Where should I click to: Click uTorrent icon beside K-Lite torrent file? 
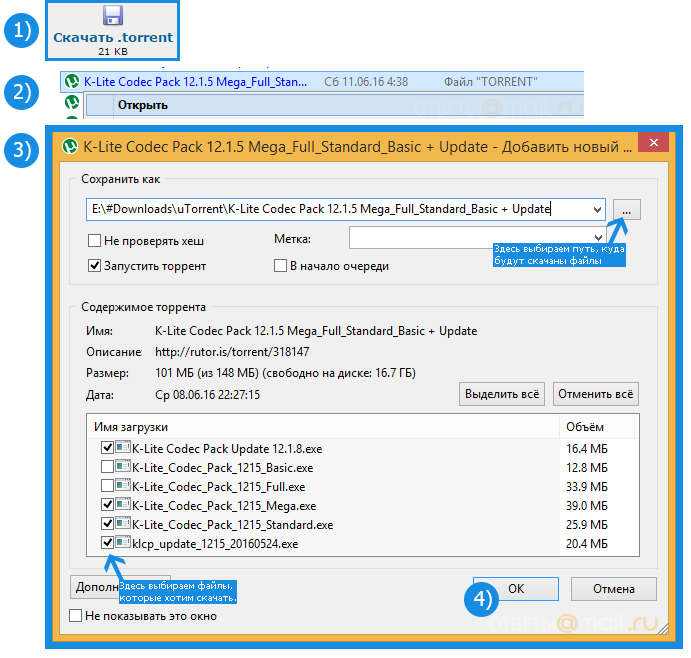(71, 82)
